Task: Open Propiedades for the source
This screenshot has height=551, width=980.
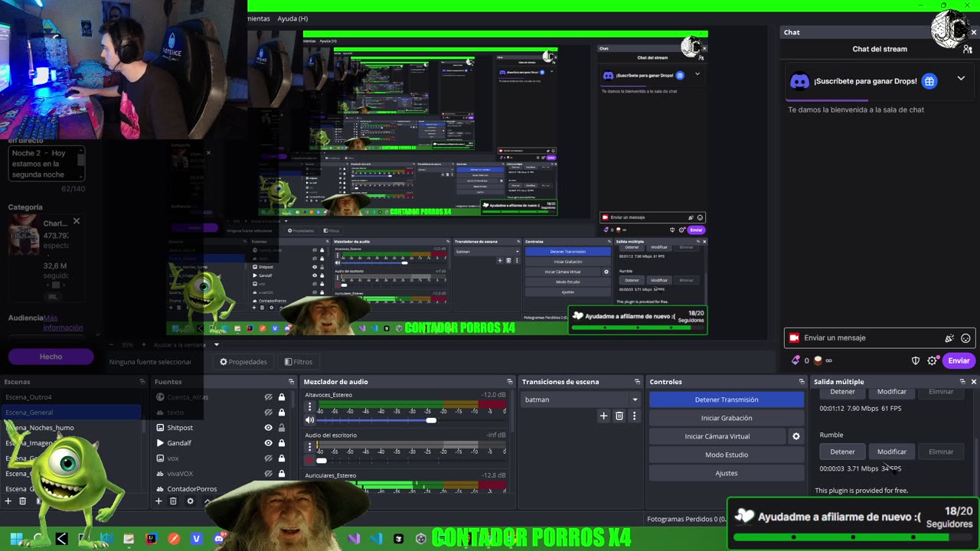Action: (243, 362)
